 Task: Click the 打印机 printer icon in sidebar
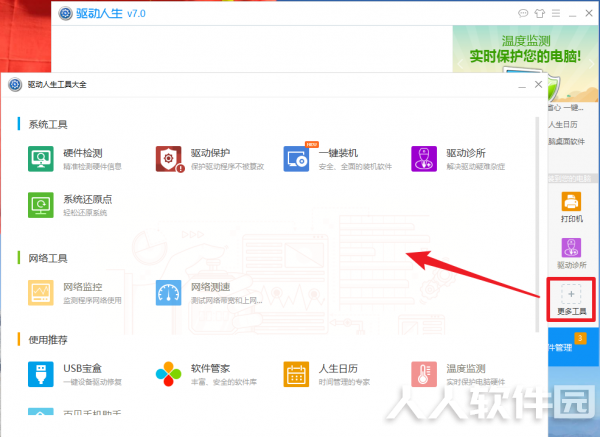[x=571, y=202]
